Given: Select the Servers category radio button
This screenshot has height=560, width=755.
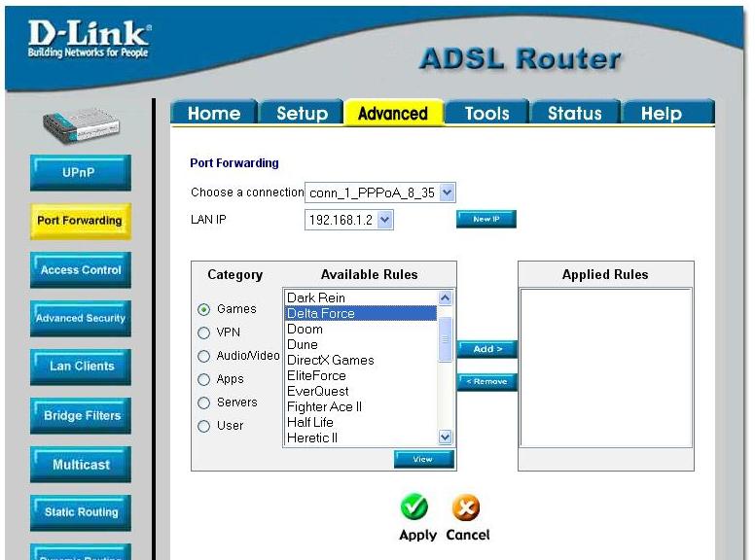Looking at the screenshot, I should [x=203, y=402].
